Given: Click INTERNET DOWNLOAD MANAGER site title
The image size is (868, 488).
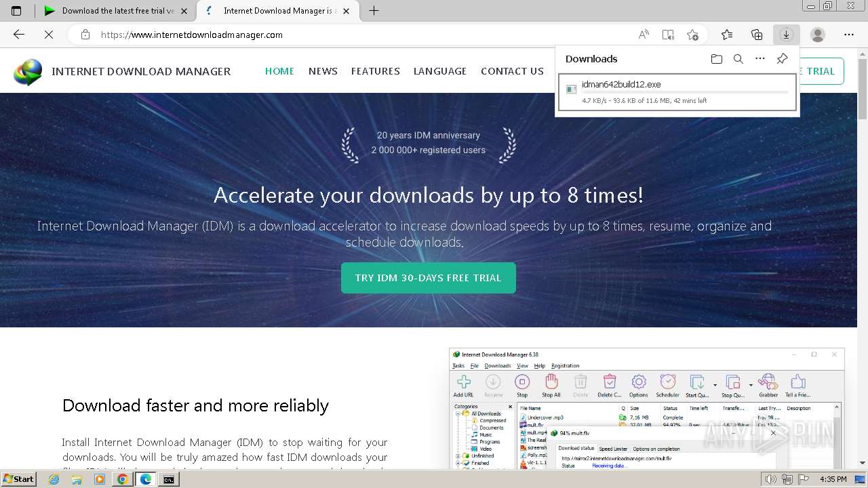Looking at the screenshot, I should point(141,71).
